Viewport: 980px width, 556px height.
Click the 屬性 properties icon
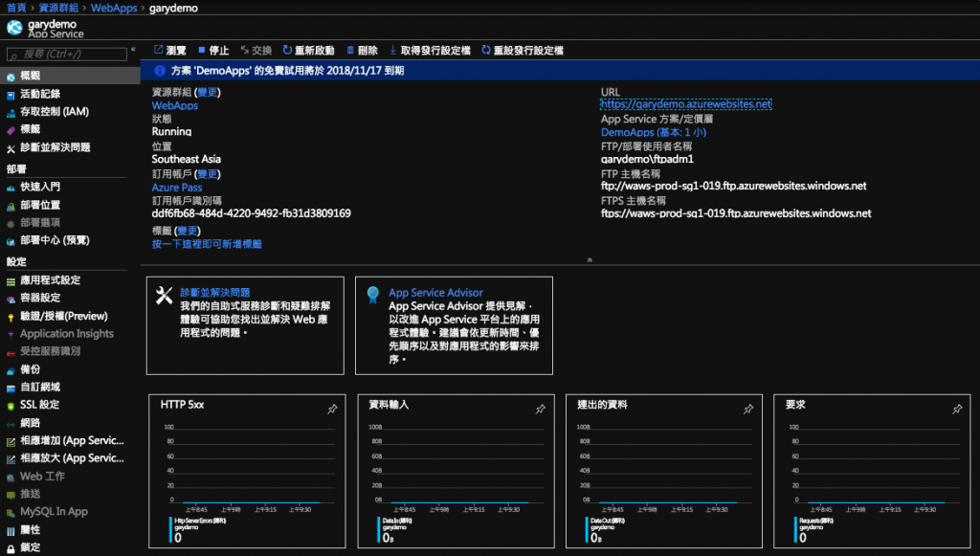pos(11,531)
